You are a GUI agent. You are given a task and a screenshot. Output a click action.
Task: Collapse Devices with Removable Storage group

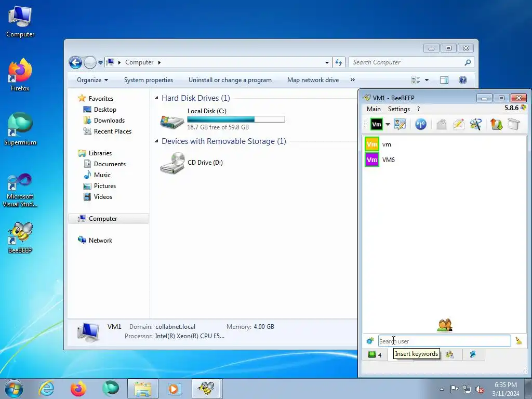click(x=156, y=141)
